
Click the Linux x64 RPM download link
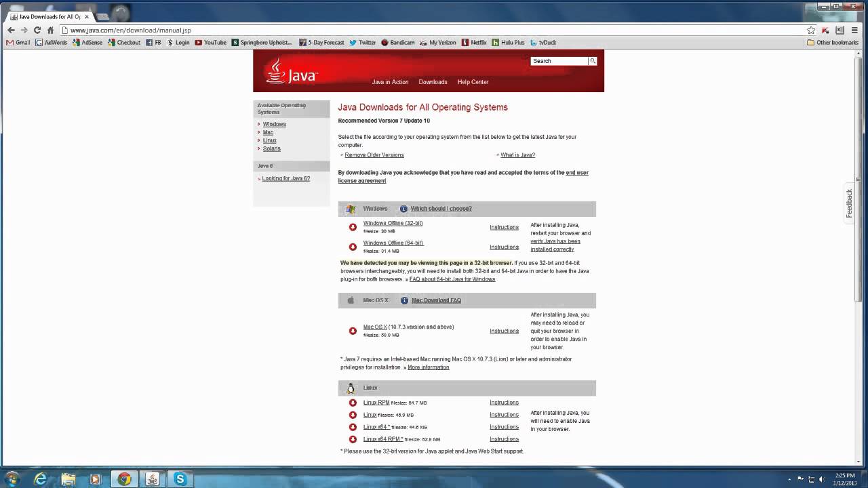383,439
